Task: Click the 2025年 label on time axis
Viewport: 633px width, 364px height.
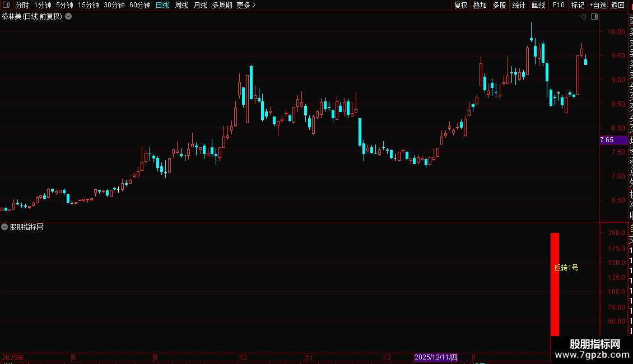Action: pos(12,357)
